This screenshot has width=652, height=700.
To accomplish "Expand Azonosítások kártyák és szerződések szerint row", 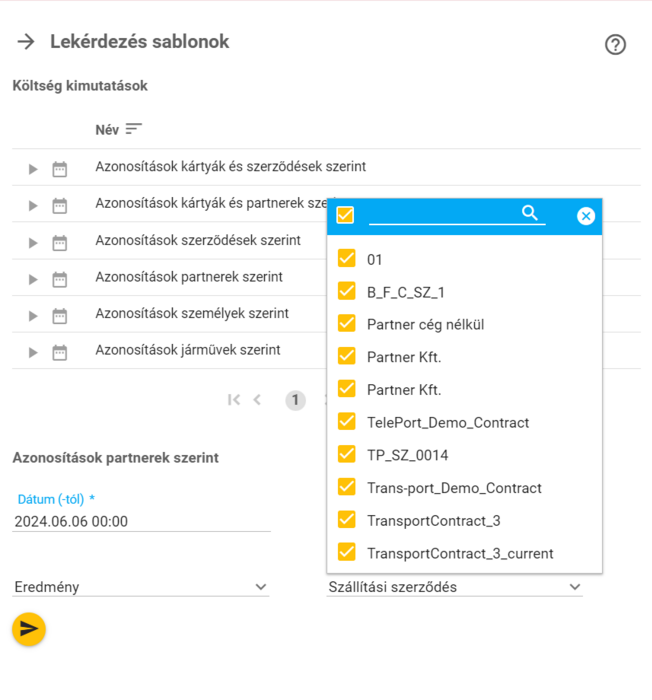I will [x=33, y=169].
